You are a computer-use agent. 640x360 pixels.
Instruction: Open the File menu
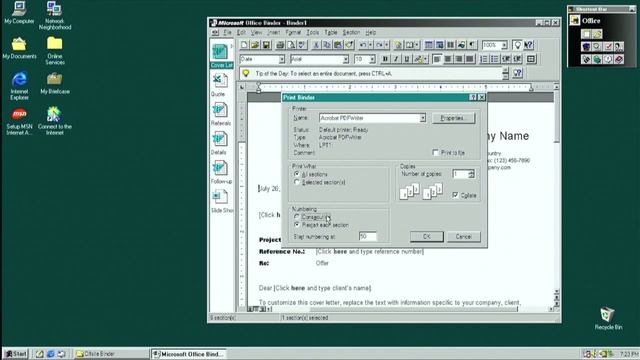[227, 32]
